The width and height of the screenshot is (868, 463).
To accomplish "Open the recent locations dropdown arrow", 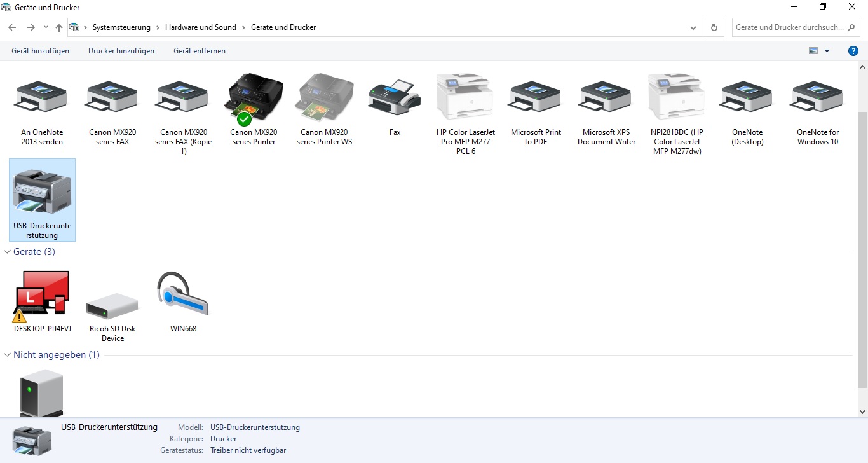I will pos(46,27).
